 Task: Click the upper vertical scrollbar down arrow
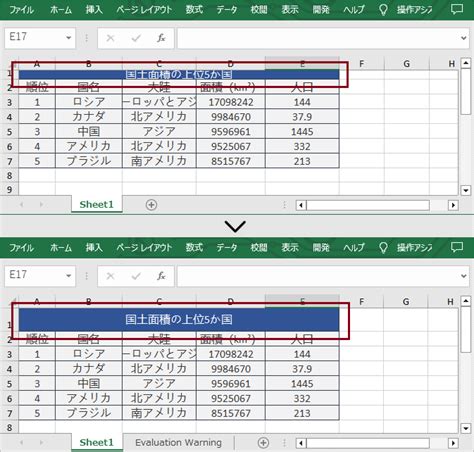[x=466, y=190]
